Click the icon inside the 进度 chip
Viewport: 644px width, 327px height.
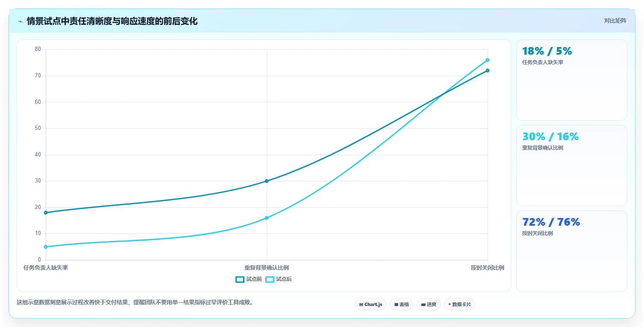[423, 305]
